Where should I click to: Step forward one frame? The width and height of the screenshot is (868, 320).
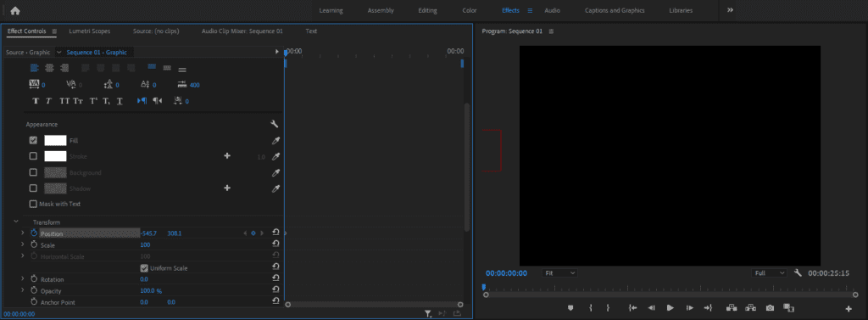(x=690, y=308)
